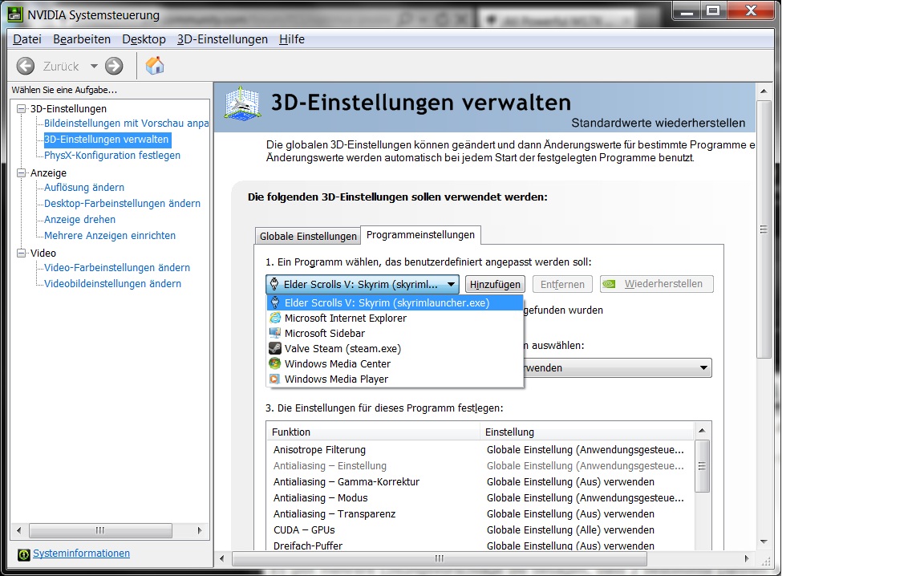This screenshot has height=576, width=924.
Task: Click the Hinzufügen button
Action: tap(495, 284)
